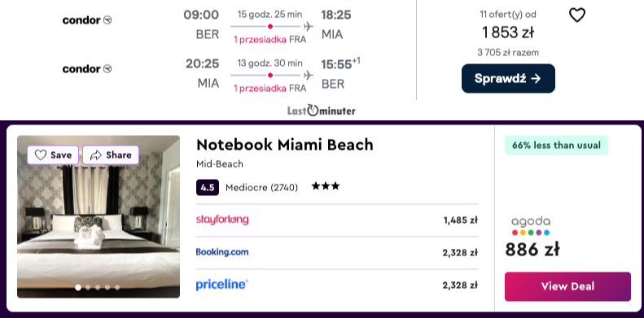644x318 pixels.
Task: Click the outbound flight condor logo
Action: click(x=86, y=20)
